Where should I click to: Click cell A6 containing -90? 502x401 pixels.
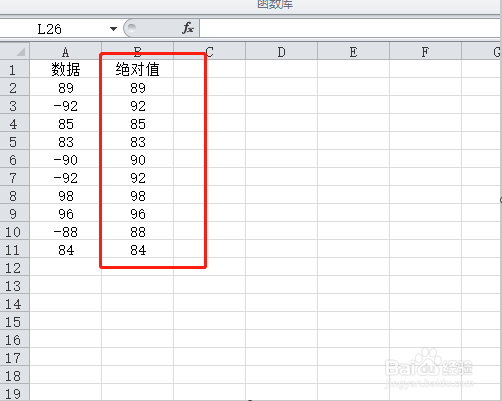[x=66, y=159]
